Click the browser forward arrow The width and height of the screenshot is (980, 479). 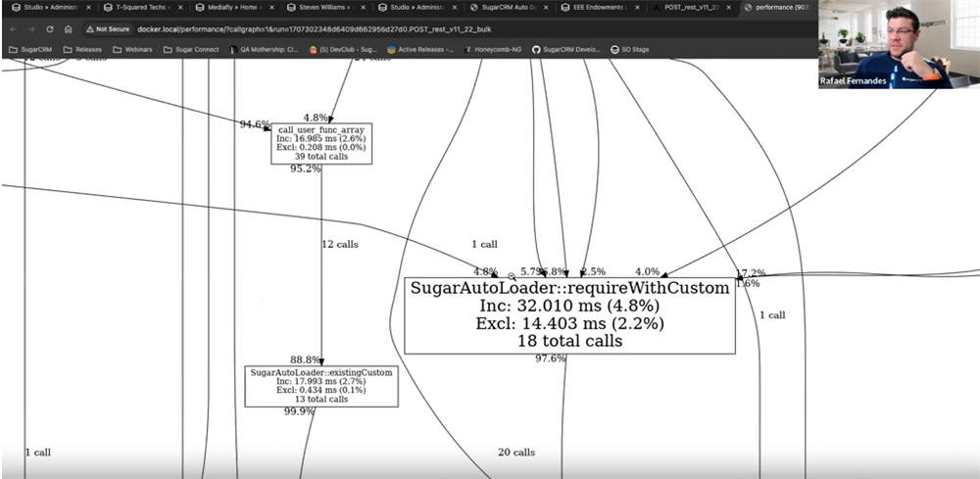pyautogui.click(x=30, y=29)
